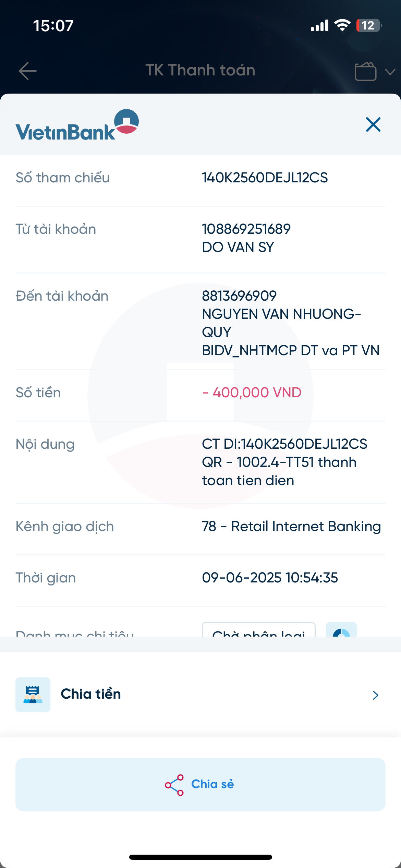401x868 pixels.
Task: Tap the source account number 108869251689
Action: pos(246,229)
